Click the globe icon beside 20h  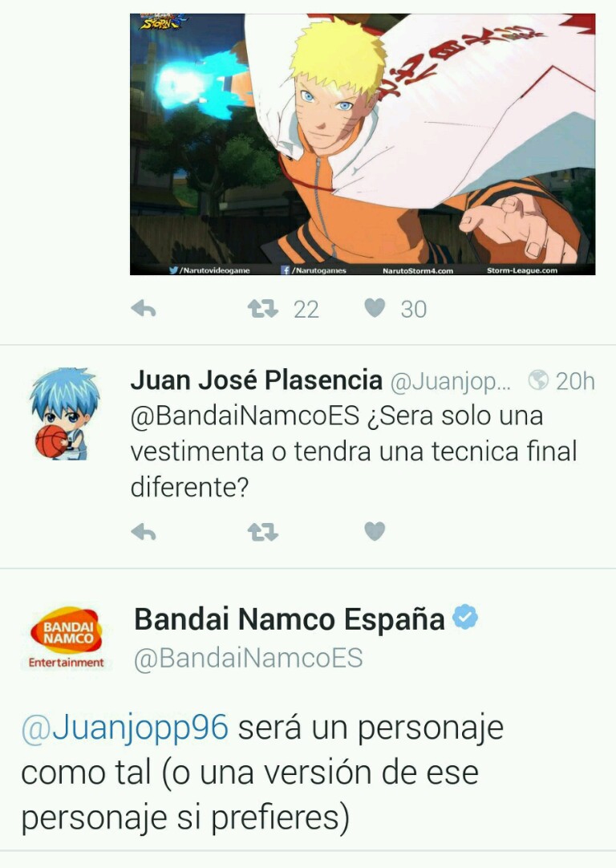[538, 380]
